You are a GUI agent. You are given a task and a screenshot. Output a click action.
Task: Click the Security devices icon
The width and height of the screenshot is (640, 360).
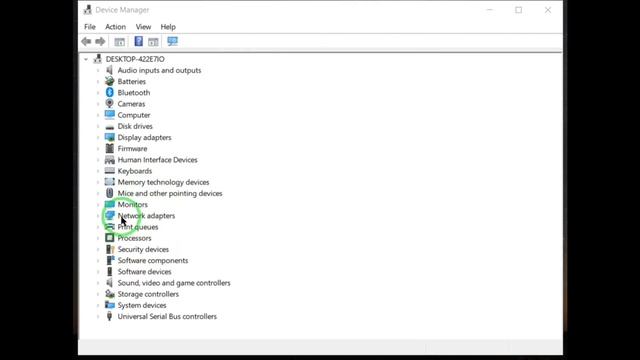(109, 249)
